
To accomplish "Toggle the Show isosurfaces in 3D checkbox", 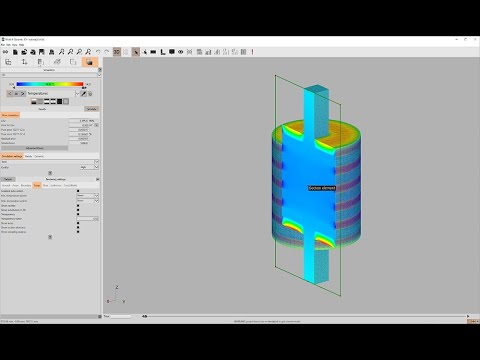I will pyautogui.click(x=78, y=210).
